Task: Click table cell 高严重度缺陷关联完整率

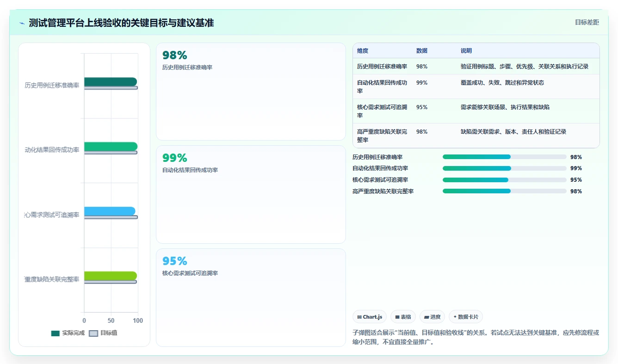Action: 382,136
